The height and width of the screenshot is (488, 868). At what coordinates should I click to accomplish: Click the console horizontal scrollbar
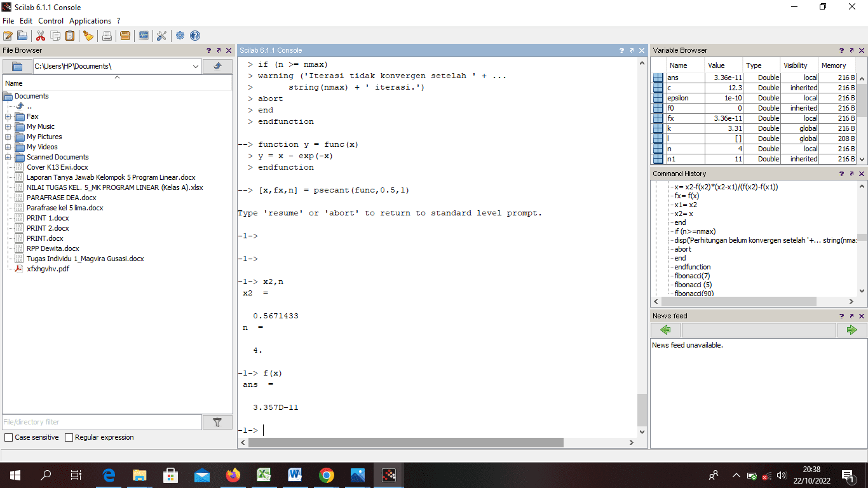(x=406, y=442)
